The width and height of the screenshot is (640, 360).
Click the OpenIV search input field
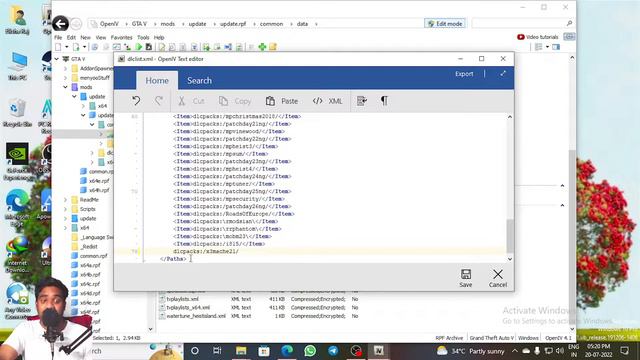pos(519,24)
